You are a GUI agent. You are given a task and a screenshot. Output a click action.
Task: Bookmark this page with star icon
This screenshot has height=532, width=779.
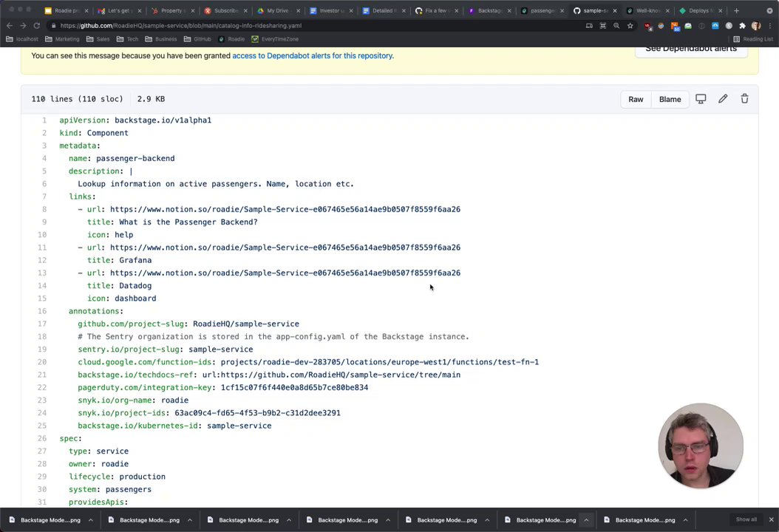click(x=630, y=26)
